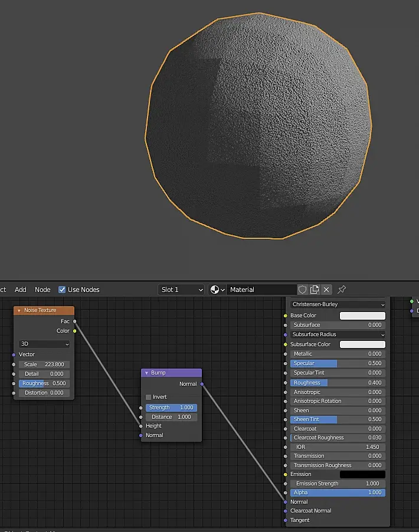Image resolution: width=419 pixels, height=532 pixels.
Task: Click the Bump node Normal output socket
Action: point(202,384)
